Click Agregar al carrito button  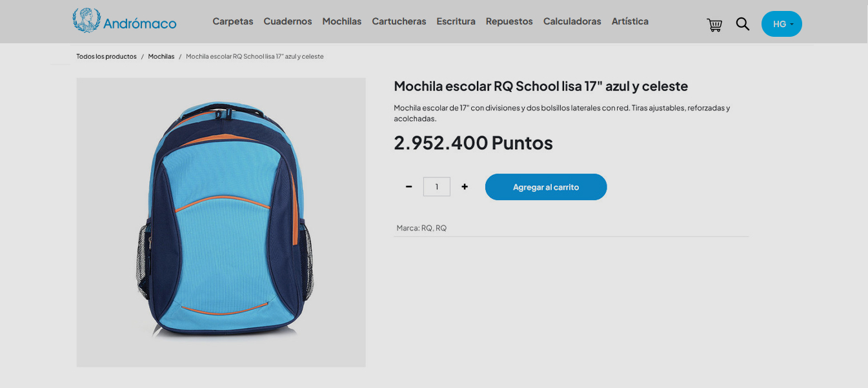546,187
